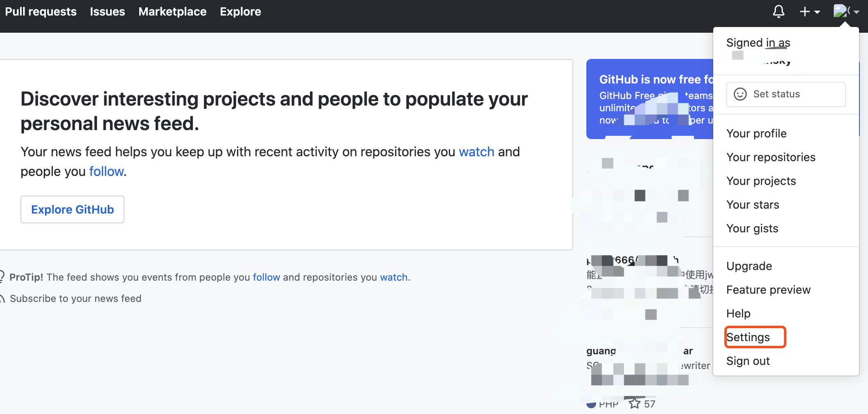
Task: Click the 'GitHub is now free' banner heading
Action: [x=656, y=79]
